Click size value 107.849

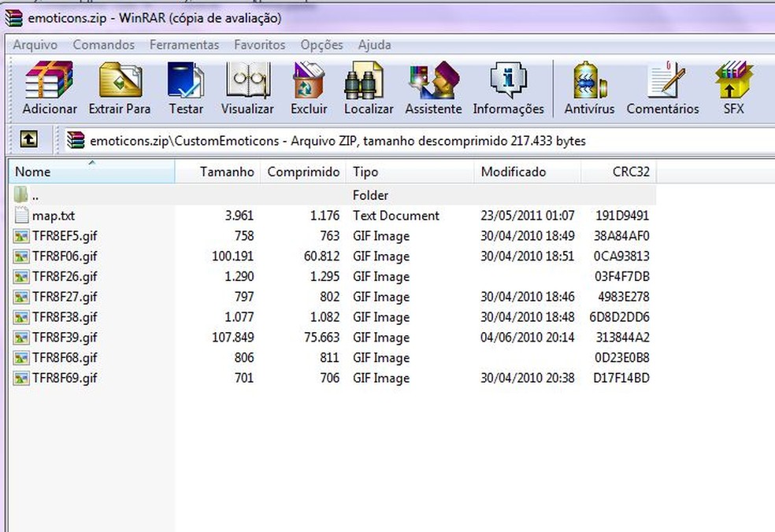pos(233,337)
